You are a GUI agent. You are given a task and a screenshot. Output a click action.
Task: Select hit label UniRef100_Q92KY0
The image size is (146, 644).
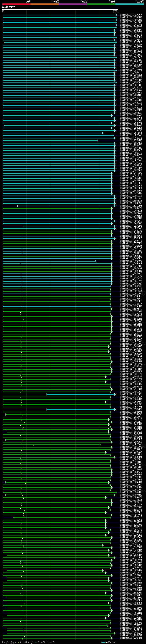pos(131,379)
